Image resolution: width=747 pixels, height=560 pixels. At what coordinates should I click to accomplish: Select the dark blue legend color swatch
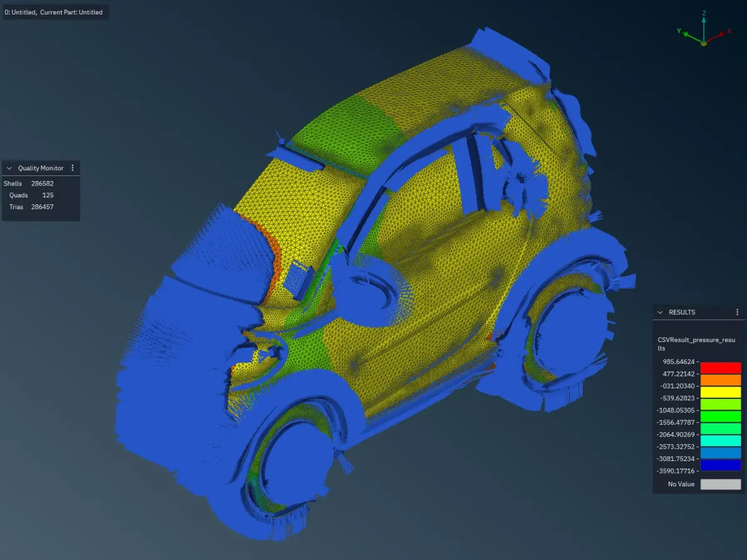pos(720,465)
